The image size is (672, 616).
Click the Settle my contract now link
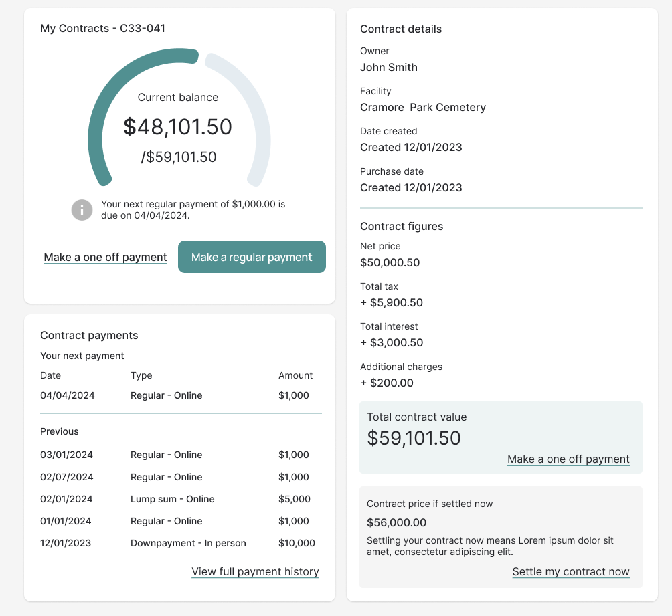(x=571, y=571)
